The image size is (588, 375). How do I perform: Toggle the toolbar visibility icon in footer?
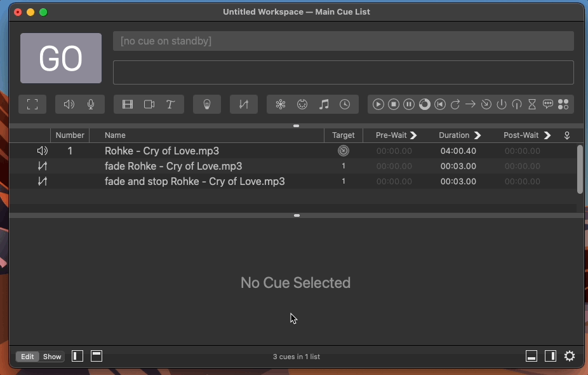coord(97,356)
